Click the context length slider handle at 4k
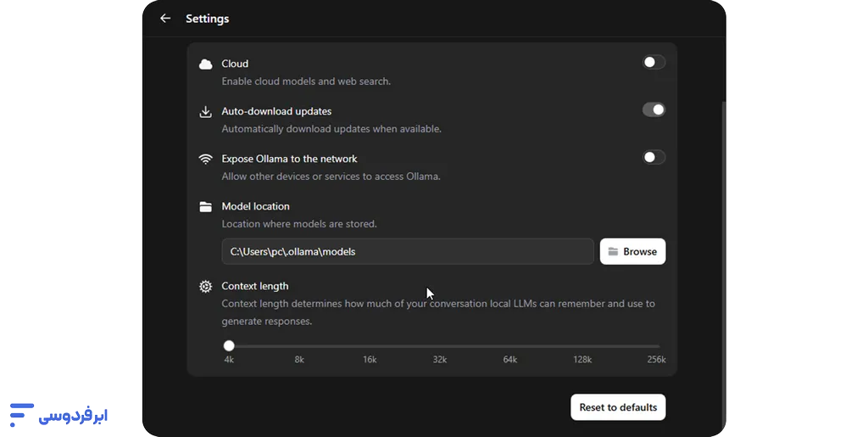 (229, 346)
